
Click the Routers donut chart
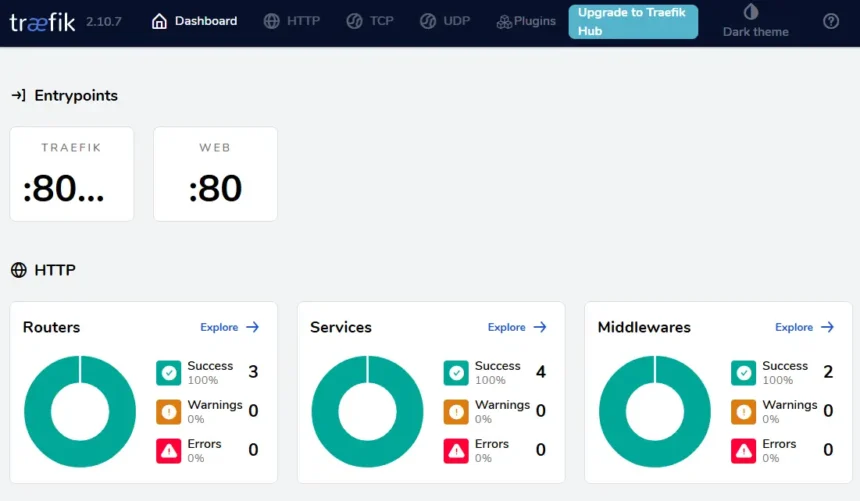coord(80,411)
